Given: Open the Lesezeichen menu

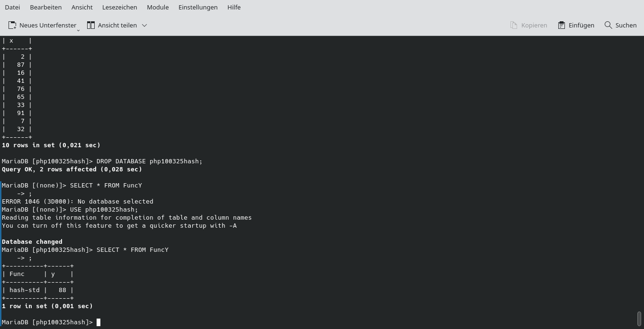Looking at the screenshot, I should (119, 7).
